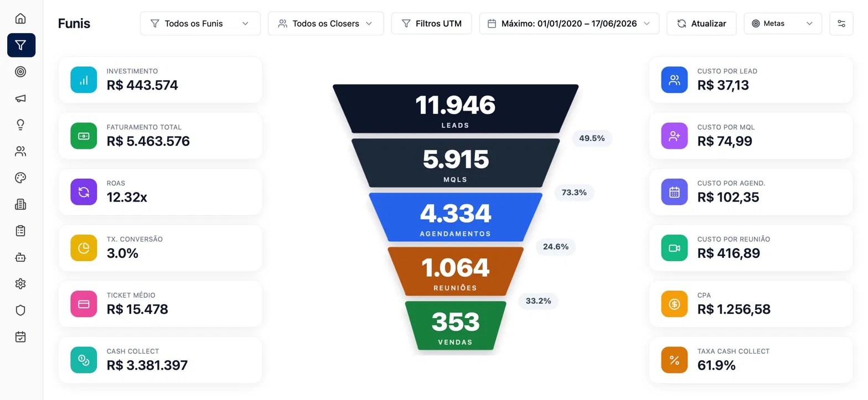Open the users sidebar icon
This screenshot has width=868, height=400.
coord(20,151)
